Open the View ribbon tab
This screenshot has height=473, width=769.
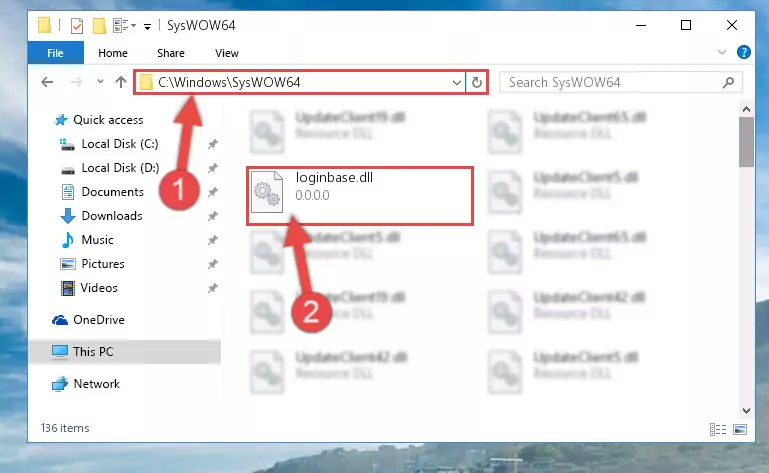tap(226, 53)
